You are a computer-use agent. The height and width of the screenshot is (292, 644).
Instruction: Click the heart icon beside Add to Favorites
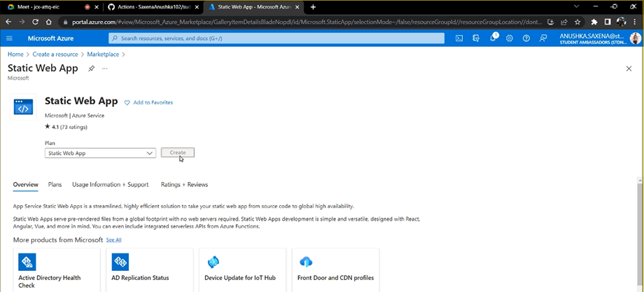pyautogui.click(x=127, y=103)
